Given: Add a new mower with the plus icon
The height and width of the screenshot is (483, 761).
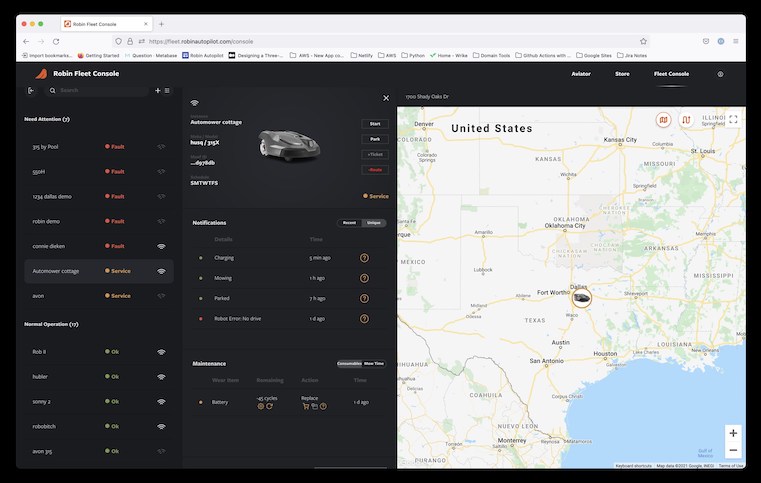Looking at the screenshot, I should click(x=158, y=90).
